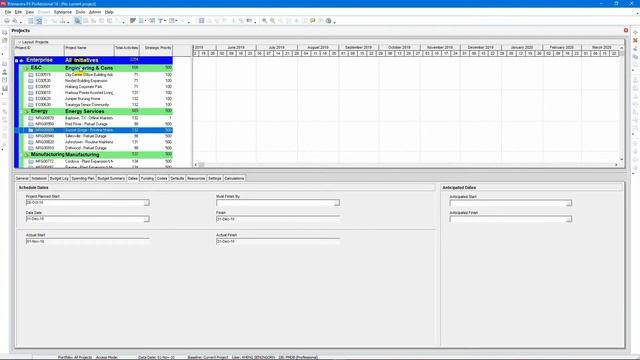Open Project Planned Start date picker
640x360 pixels.
[147, 203]
